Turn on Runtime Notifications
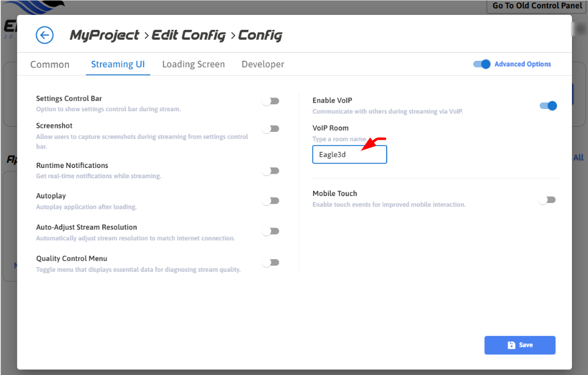588x375 pixels. point(270,171)
